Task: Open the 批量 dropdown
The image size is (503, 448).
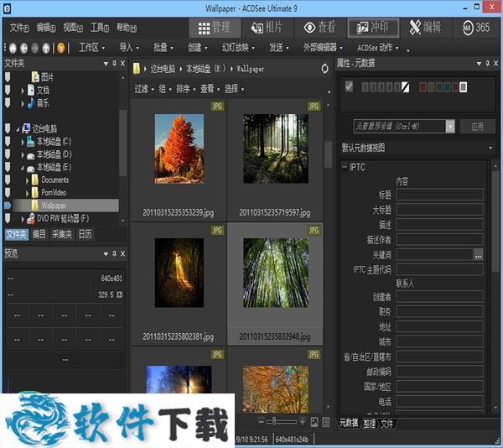Action: (x=163, y=48)
